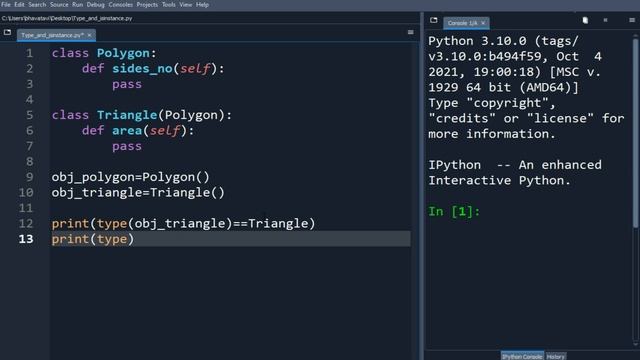Click line number 1 in the gutter

coord(29,53)
